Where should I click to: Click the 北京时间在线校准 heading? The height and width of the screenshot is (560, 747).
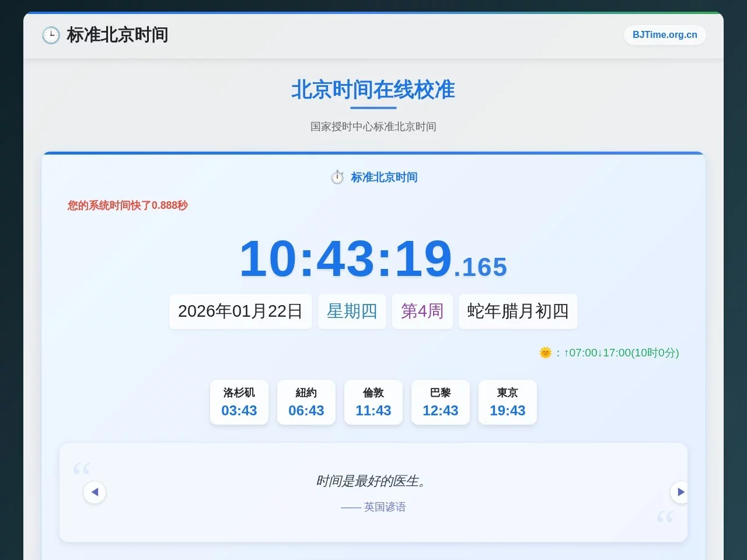[x=373, y=90]
